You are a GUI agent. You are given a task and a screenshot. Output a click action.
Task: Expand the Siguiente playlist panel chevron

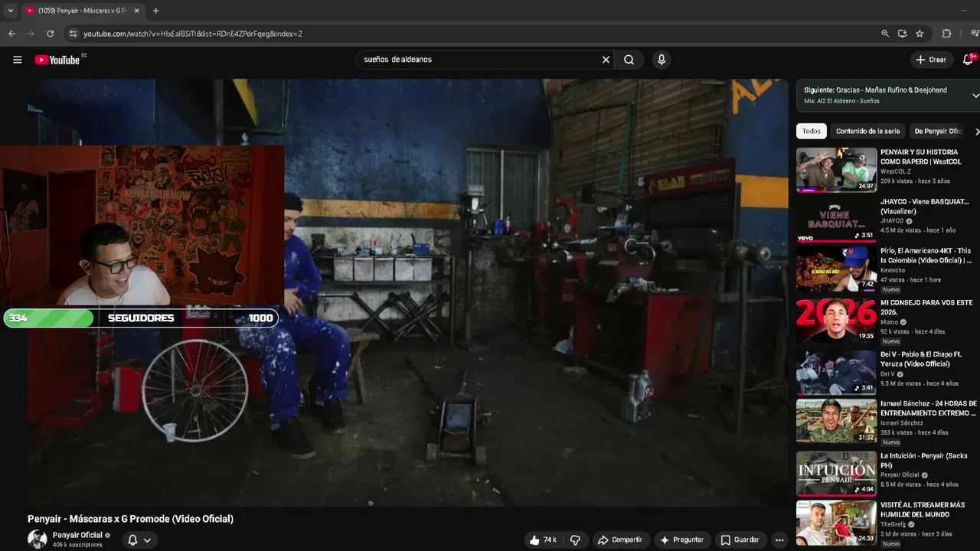click(975, 96)
